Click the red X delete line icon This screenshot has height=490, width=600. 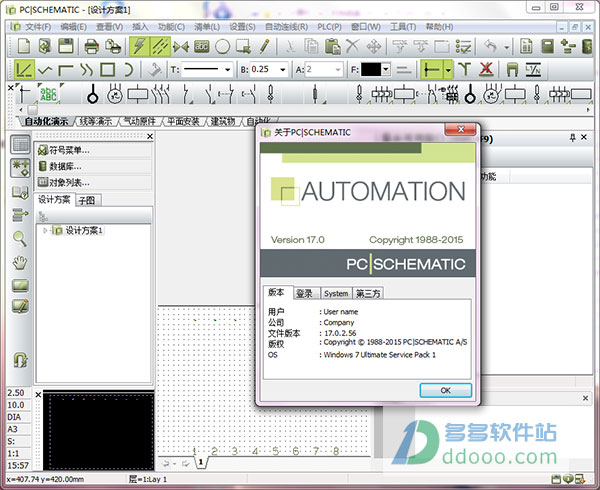click(x=486, y=70)
